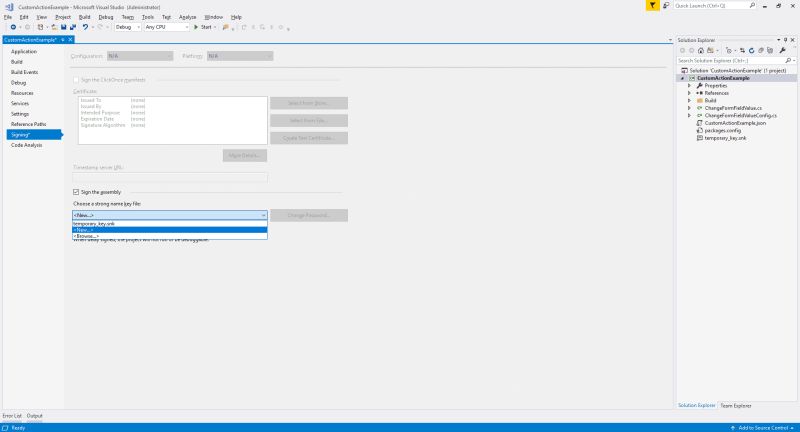Undo the last action via toolbar

[x=85, y=27]
